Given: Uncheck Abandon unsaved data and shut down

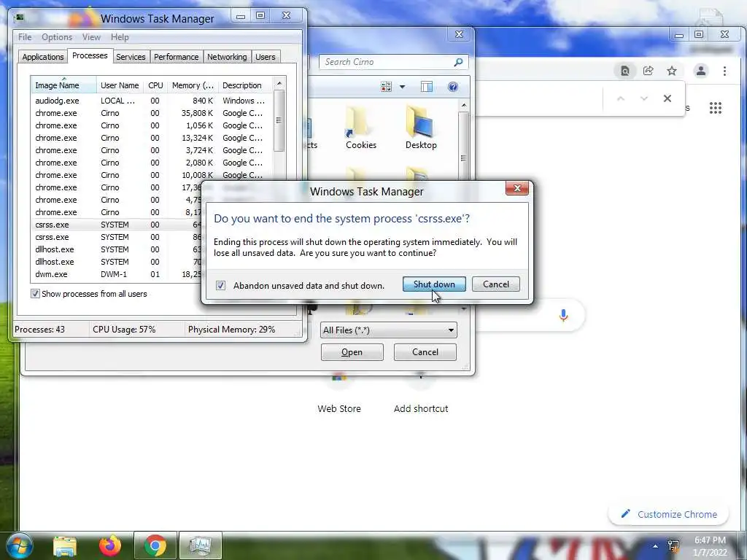Looking at the screenshot, I should point(220,285).
